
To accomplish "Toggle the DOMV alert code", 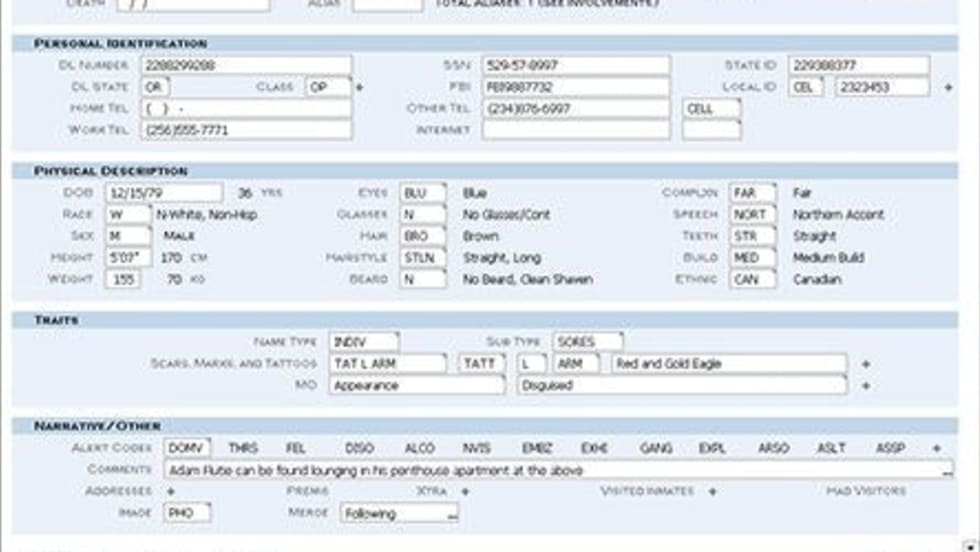I will pyautogui.click(x=185, y=449).
